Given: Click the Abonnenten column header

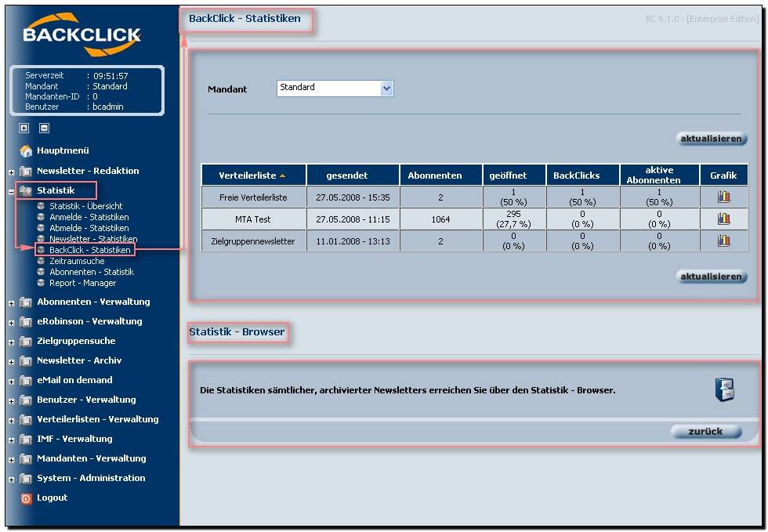Looking at the screenshot, I should [x=440, y=175].
